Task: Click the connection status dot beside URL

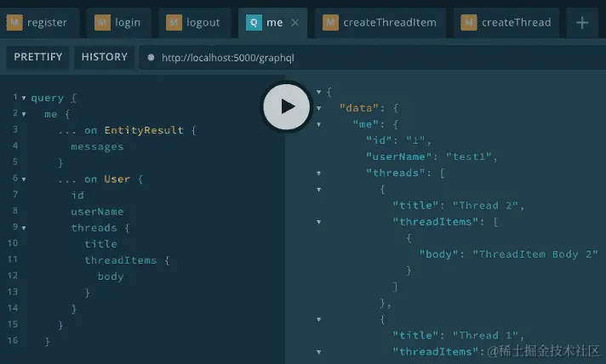Action: (x=151, y=58)
